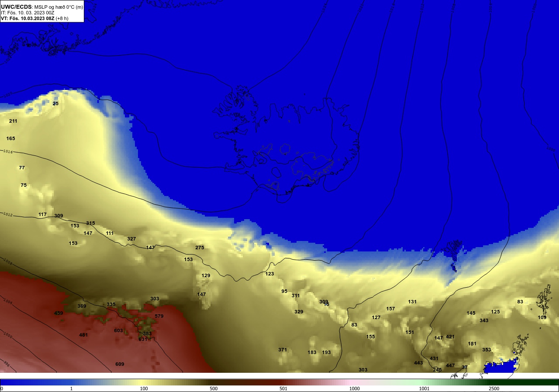This screenshot has width=559, height=392.
Task: Click the map value 275
Action: (200, 248)
